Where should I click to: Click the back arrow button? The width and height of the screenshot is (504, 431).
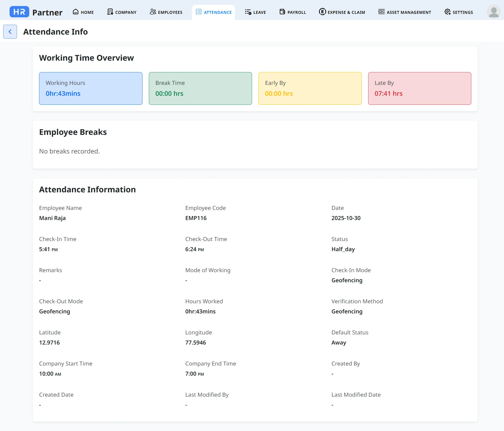pos(10,32)
